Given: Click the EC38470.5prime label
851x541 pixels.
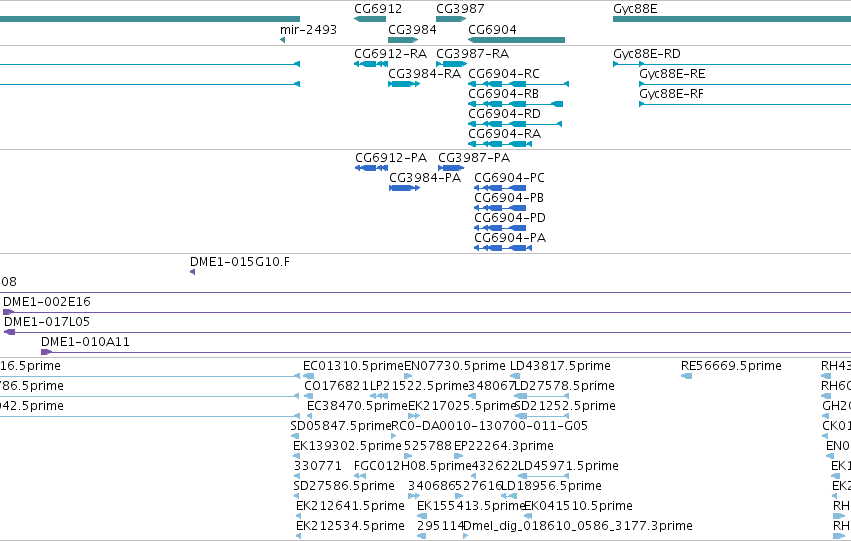Looking at the screenshot, I should point(357,406).
